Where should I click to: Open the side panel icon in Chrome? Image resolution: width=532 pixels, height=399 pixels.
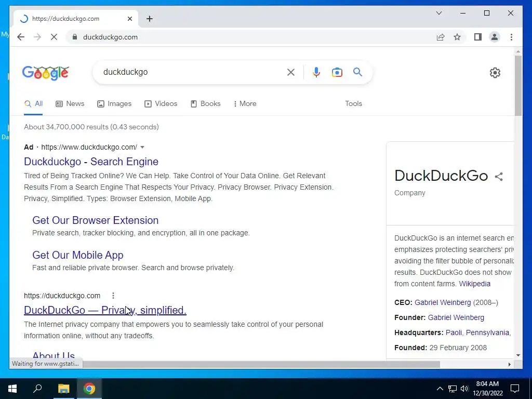coord(478,37)
